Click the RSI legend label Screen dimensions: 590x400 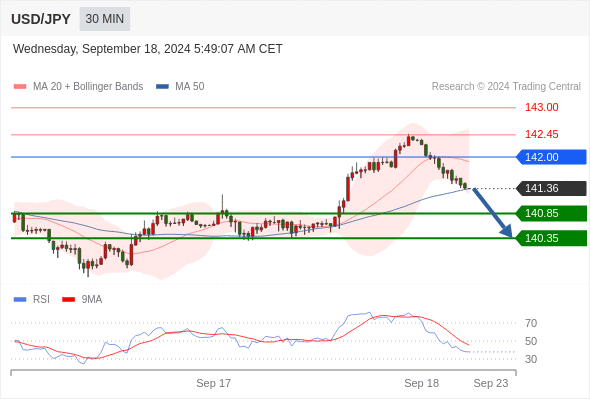tap(41, 300)
